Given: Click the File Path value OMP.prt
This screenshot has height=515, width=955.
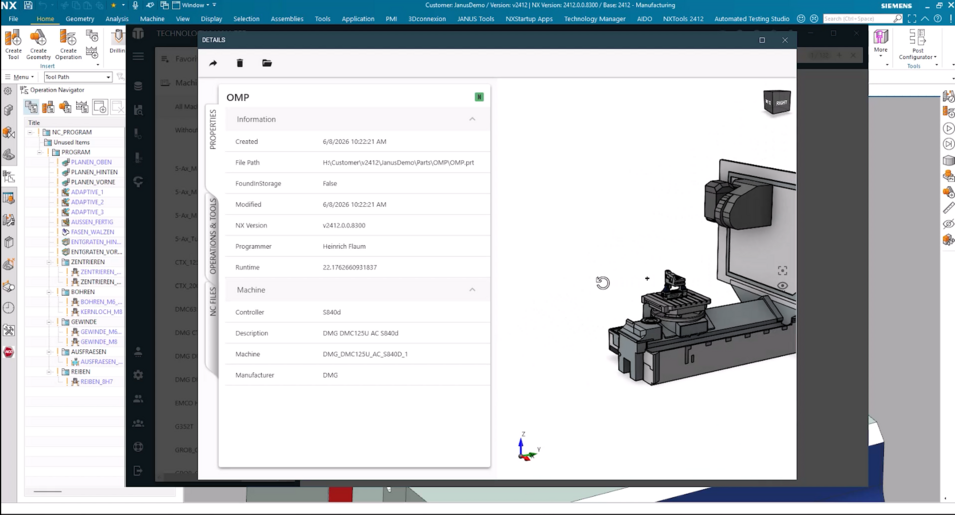Looking at the screenshot, I should (398, 163).
